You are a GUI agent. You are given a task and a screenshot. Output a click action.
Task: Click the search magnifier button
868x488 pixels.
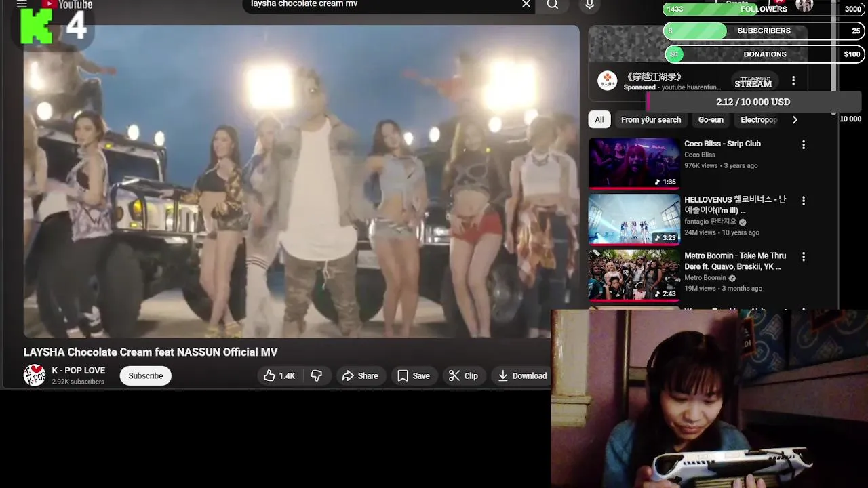point(553,5)
